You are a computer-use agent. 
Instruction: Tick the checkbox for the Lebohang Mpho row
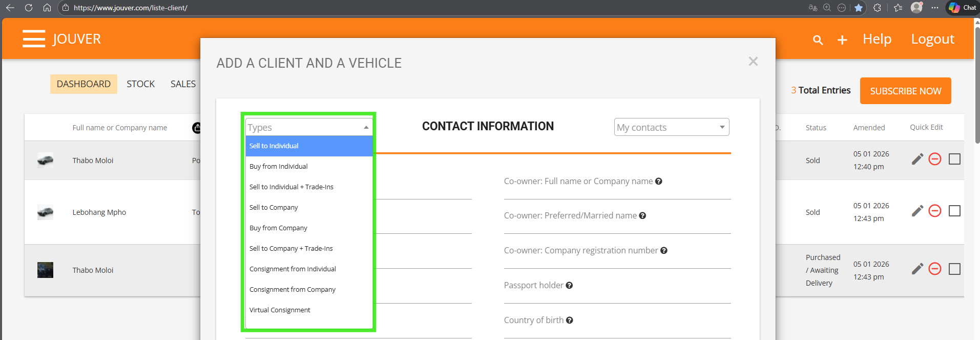pyautogui.click(x=954, y=211)
